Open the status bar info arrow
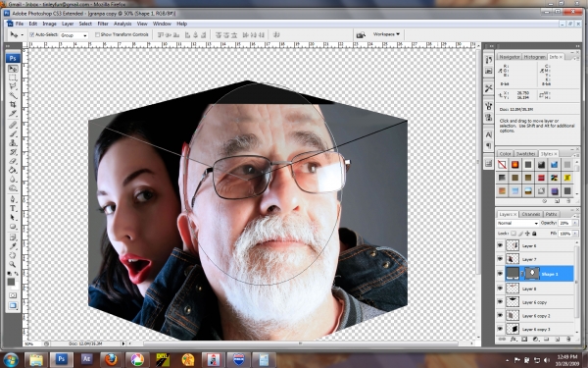 click(123, 343)
